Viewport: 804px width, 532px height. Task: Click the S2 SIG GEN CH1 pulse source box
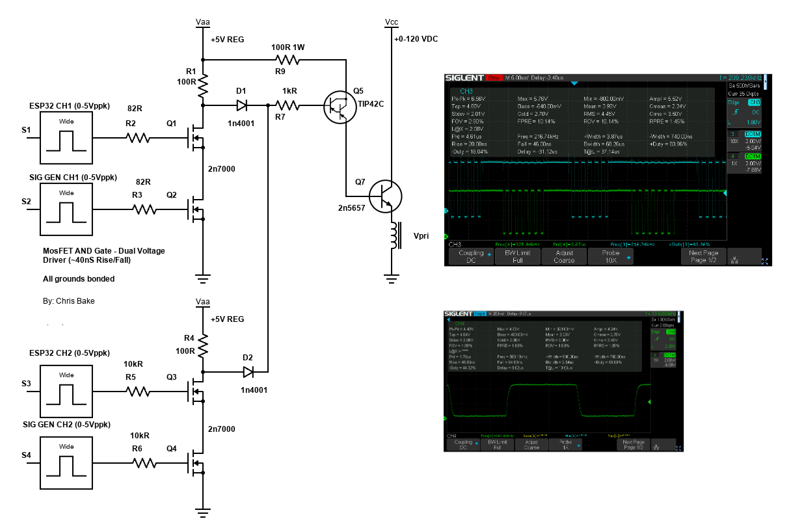point(66,209)
